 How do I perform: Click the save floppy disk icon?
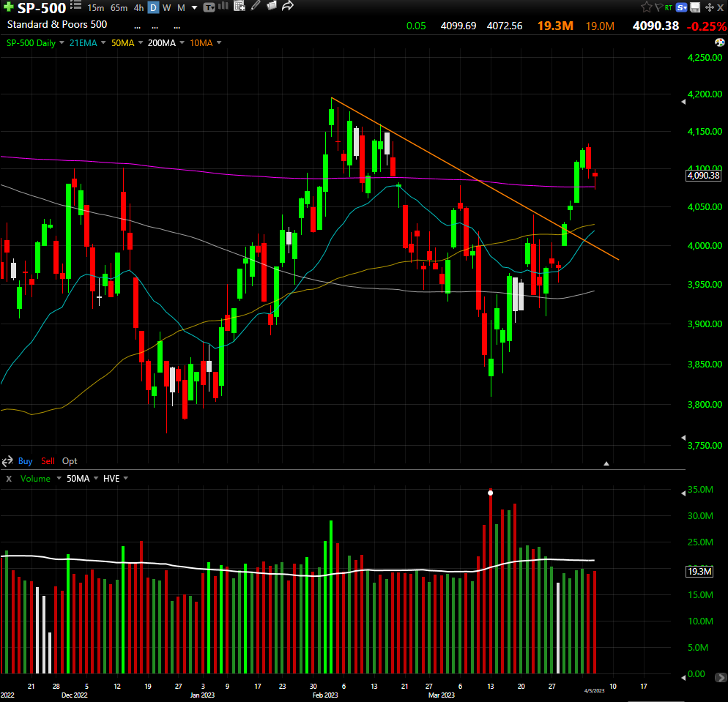coord(695,7)
